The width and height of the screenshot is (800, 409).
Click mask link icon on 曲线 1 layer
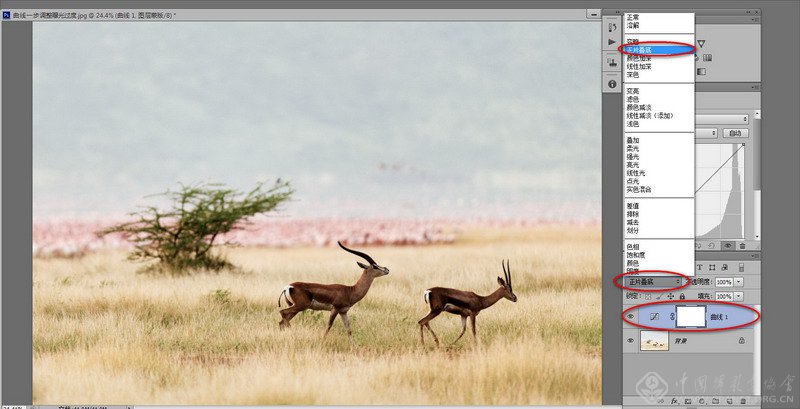(672, 317)
